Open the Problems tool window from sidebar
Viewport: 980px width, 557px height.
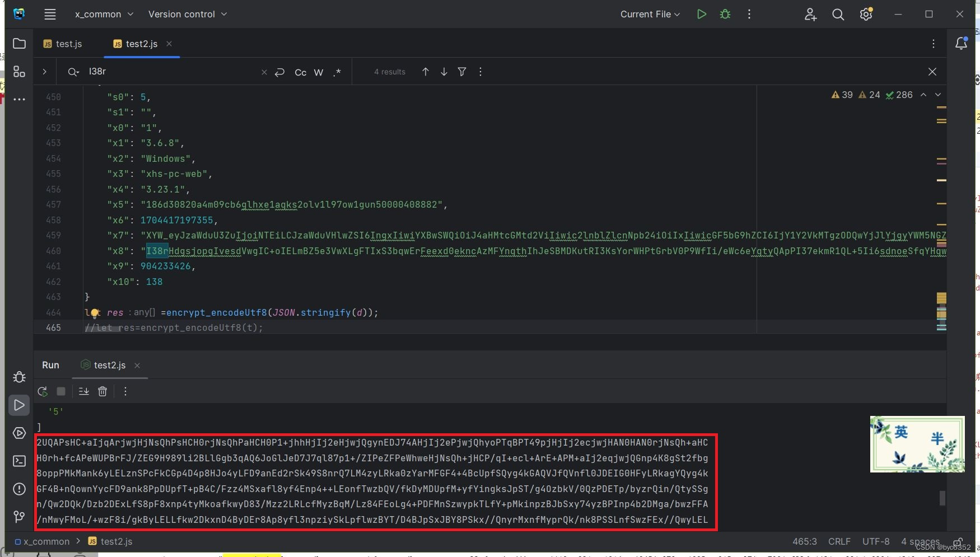[x=19, y=489]
